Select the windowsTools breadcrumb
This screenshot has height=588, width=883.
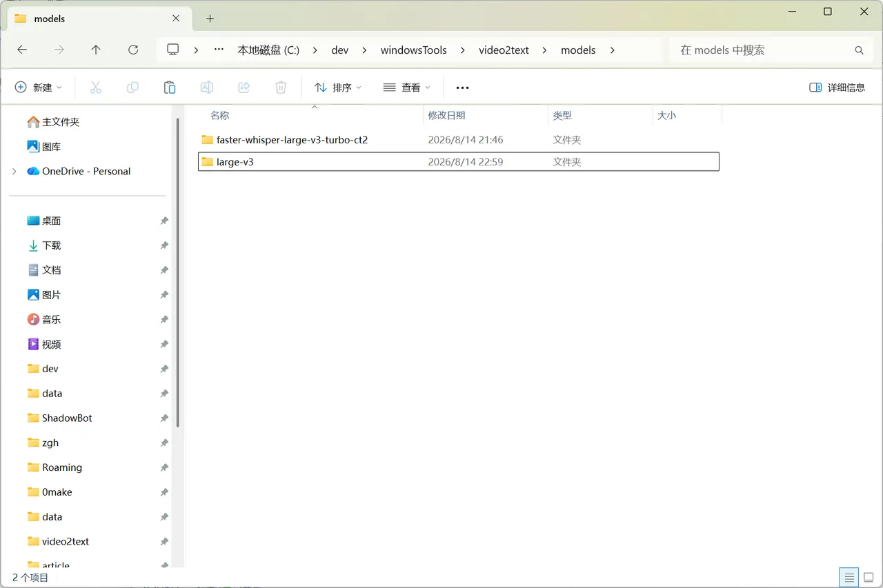pos(413,50)
